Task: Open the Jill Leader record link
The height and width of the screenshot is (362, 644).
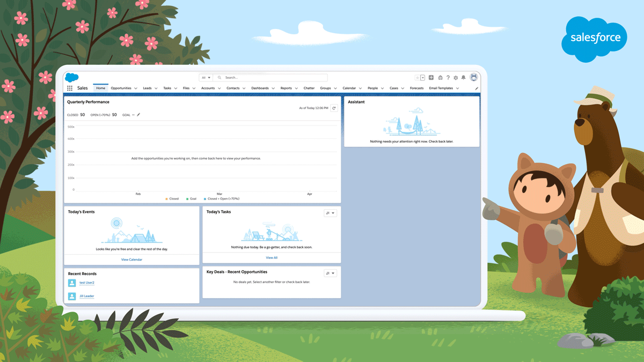Action: tap(87, 296)
